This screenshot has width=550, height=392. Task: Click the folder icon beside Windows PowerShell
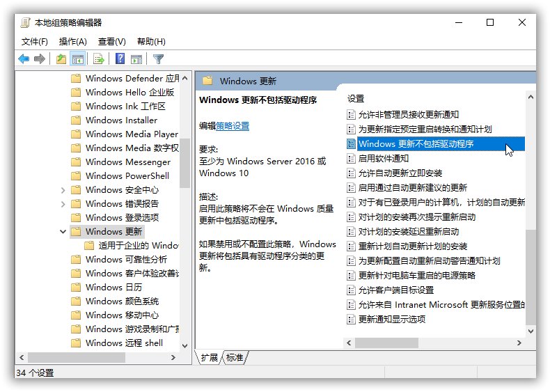click(76, 176)
